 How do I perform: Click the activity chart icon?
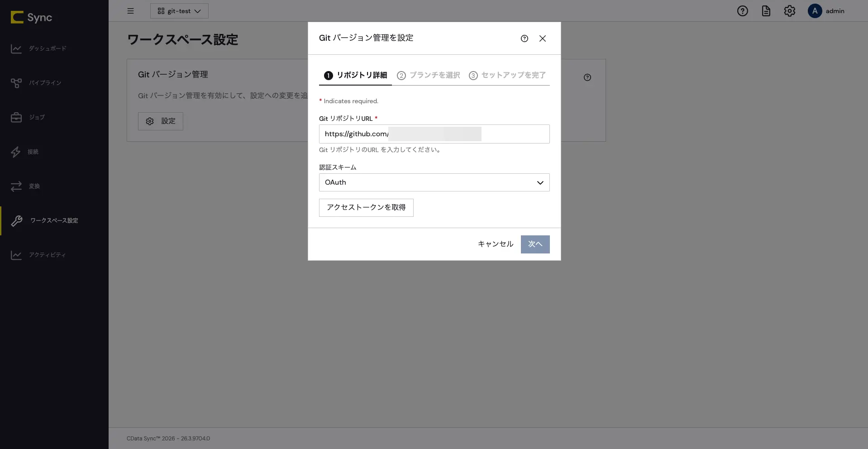(x=16, y=255)
